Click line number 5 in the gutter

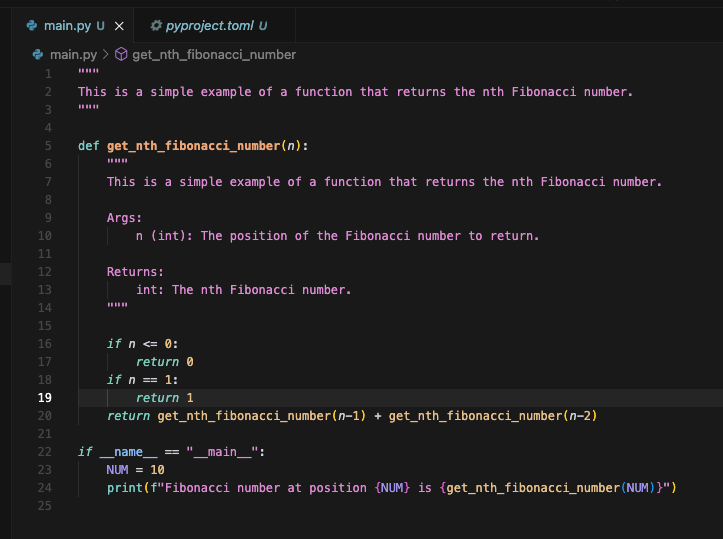(47, 146)
